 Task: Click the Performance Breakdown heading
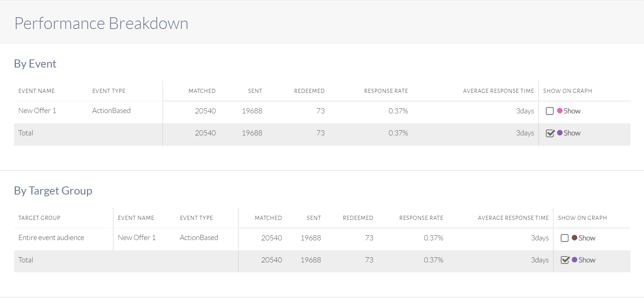pos(101,23)
